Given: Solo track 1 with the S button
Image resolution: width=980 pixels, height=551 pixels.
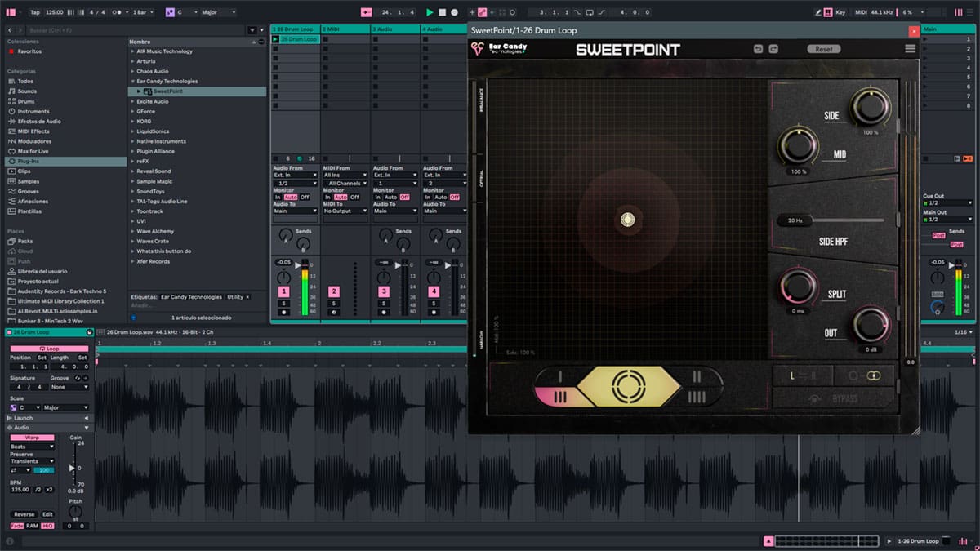Looking at the screenshot, I should [x=283, y=303].
